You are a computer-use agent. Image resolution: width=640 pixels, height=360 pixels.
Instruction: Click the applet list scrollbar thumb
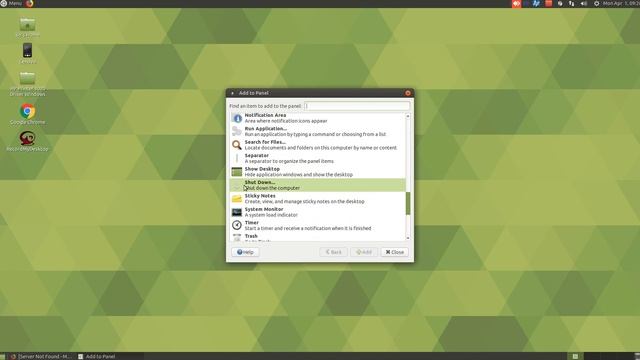click(x=408, y=203)
